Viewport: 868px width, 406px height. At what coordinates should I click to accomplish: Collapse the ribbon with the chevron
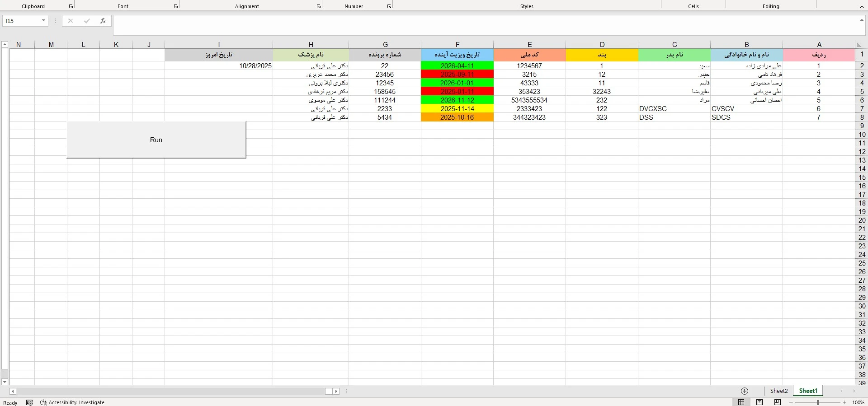(x=862, y=7)
